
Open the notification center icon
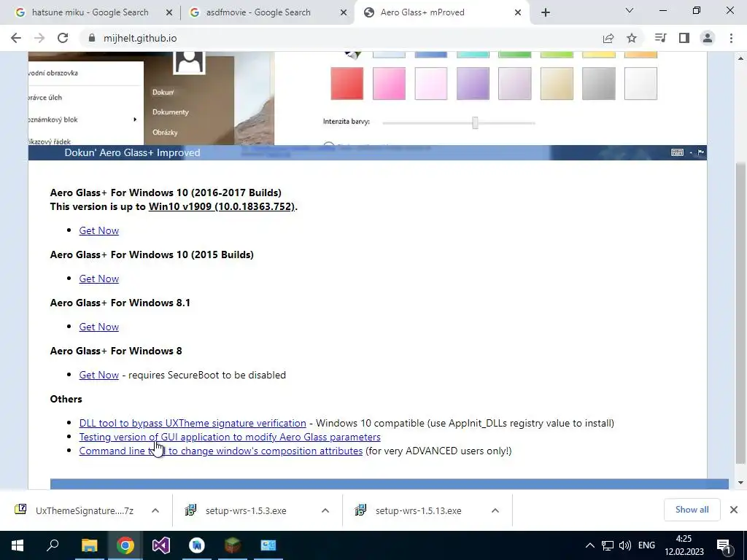[x=724, y=545]
